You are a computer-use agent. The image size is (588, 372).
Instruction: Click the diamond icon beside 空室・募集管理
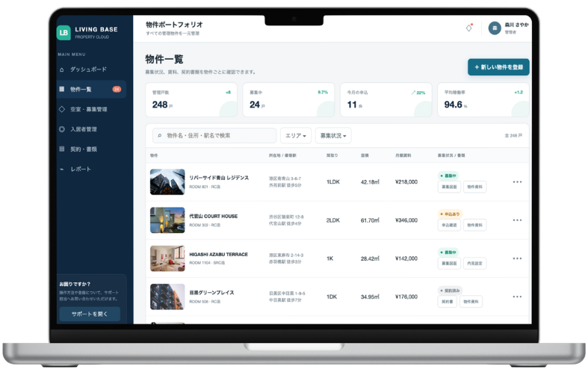point(62,109)
